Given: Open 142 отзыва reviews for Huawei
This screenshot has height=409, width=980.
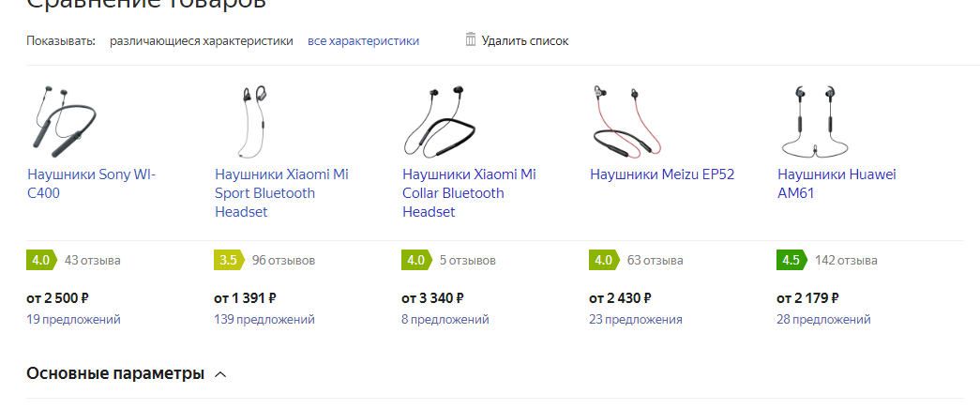Looking at the screenshot, I should (846, 260).
